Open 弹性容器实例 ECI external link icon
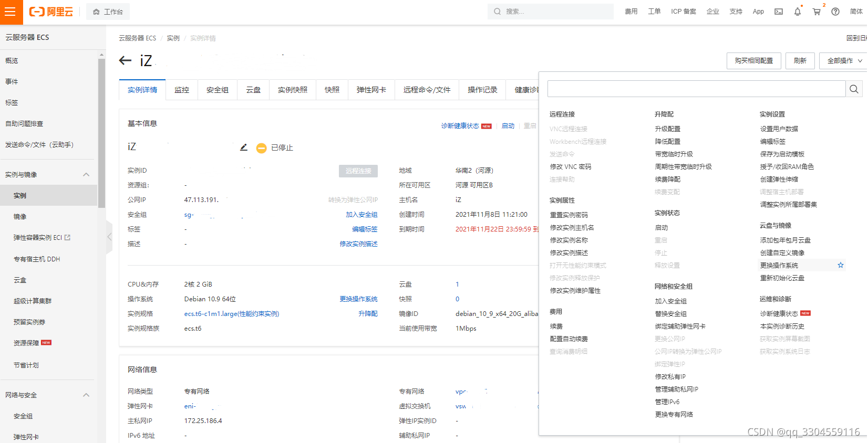This screenshot has width=868, height=443. pos(67,237)
